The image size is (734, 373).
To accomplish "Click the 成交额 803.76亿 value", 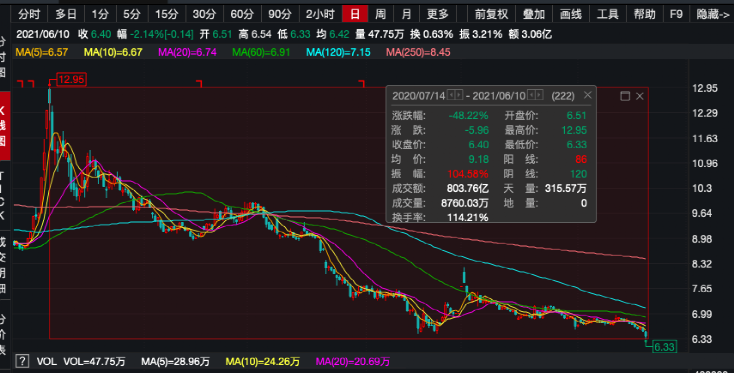I will 468,189.
